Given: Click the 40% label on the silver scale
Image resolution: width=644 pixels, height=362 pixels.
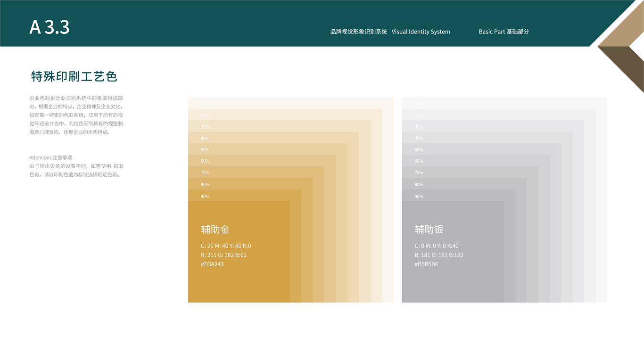Looking at the screenshot, I should click(x=419, y=139).
